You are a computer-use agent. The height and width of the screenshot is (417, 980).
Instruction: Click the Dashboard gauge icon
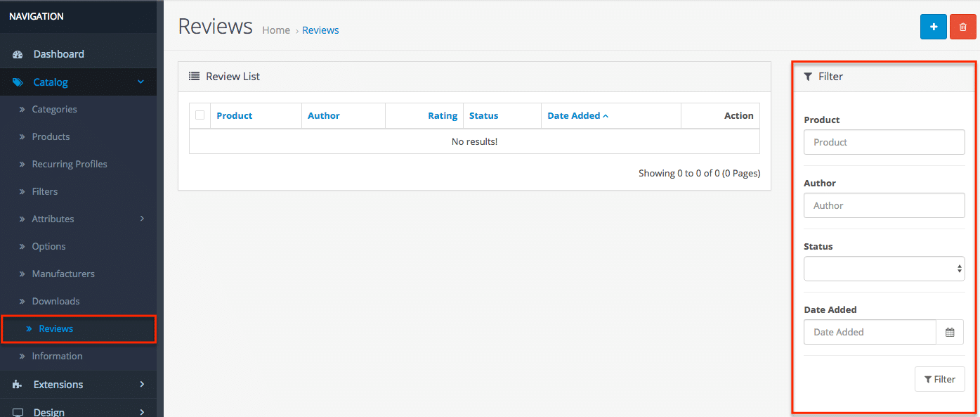coord(18,54)
